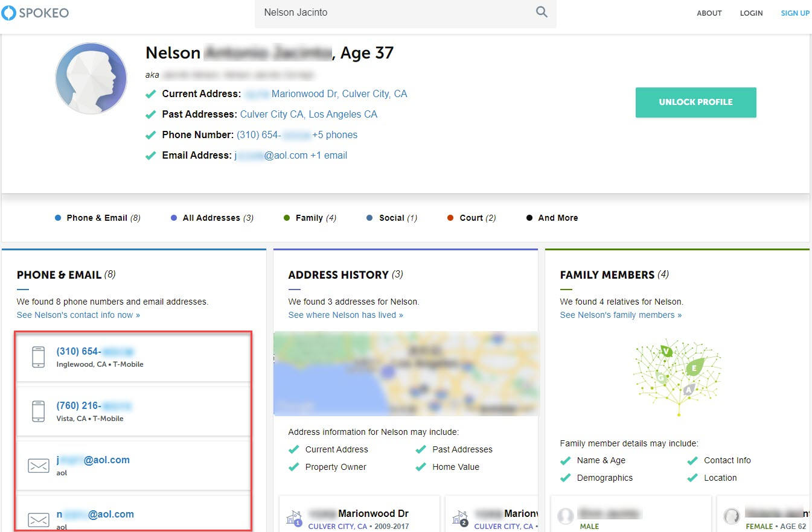This screenshot has height=532, width=812.
Task: Click the search box containing Nelson Jacinto
Action: coord(405,13)
